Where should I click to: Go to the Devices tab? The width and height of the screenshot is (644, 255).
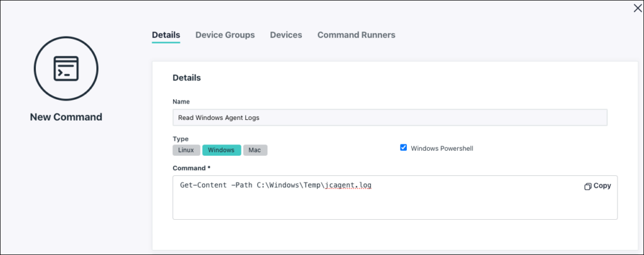click(286, 35)
